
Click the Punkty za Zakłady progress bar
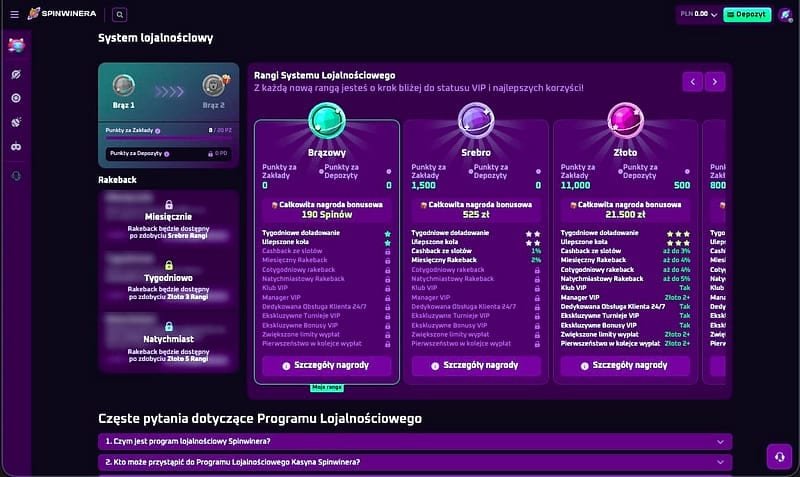point(168,138)
